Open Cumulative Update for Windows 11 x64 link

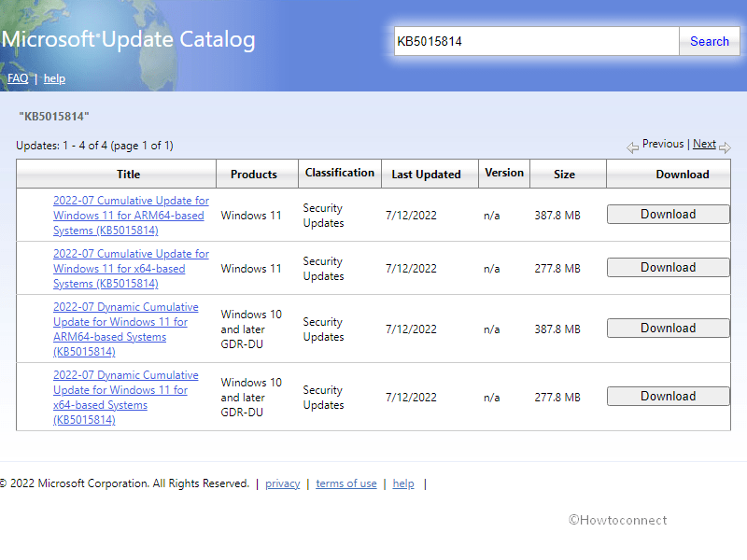coord(131,269)
